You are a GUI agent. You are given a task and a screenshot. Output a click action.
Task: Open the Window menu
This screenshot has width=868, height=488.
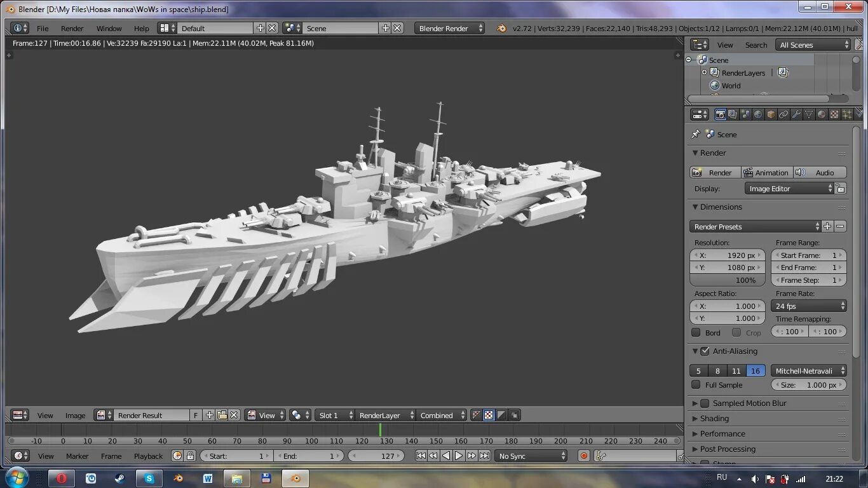(x=109, y=28)
